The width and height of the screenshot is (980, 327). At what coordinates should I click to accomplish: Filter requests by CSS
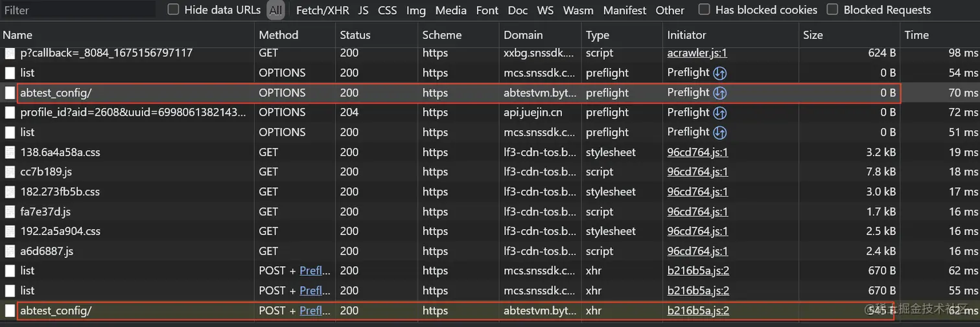(x=387, y=10)
